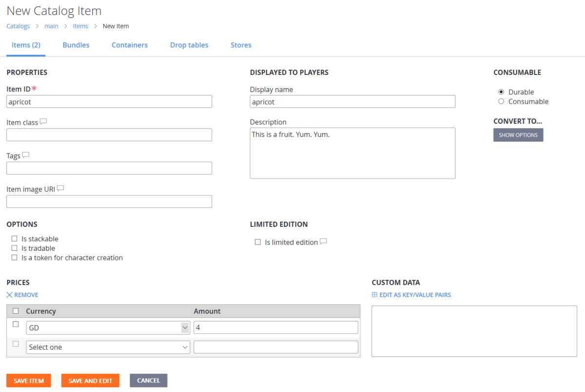The width and height of the screenshot is (585, 392).
Task: Tick the Is limited edition checkbox
Action: (x=258, y=242)
